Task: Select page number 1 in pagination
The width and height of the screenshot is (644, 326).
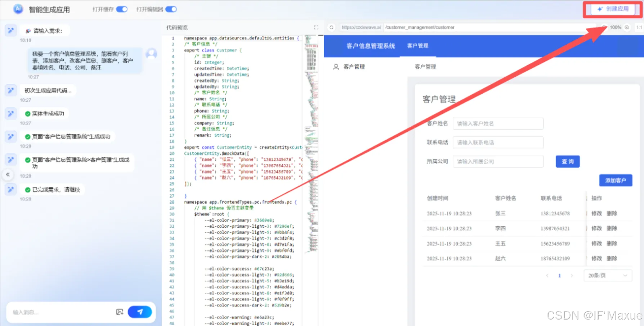Action: click(559, 276)
